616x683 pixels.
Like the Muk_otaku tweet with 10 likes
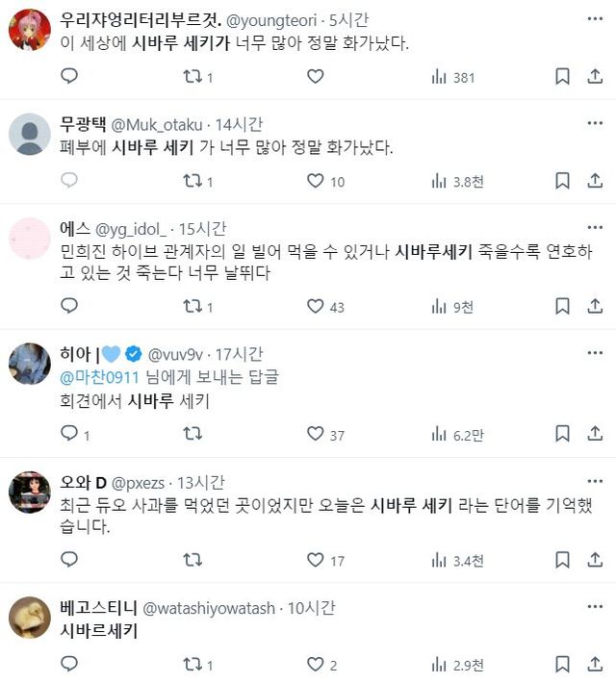coord(315,180)
